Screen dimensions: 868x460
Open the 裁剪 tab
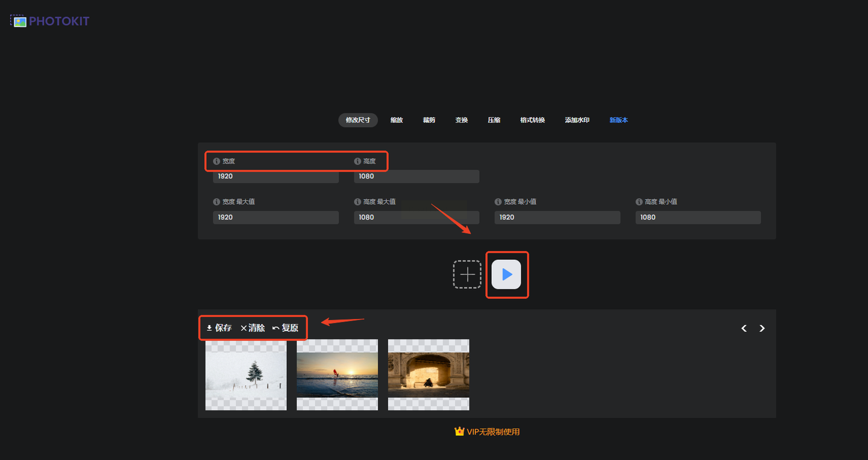[429, 120]
